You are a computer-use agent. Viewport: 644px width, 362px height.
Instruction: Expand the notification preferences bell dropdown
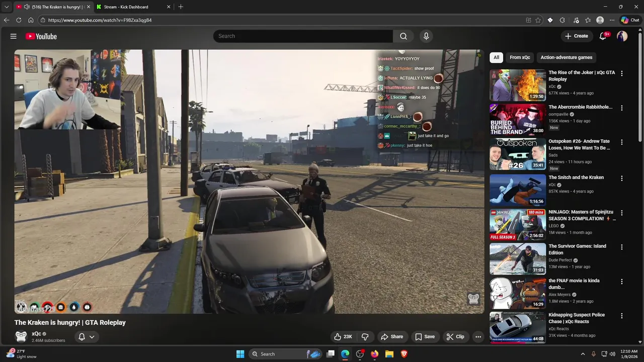coord(87,337)
